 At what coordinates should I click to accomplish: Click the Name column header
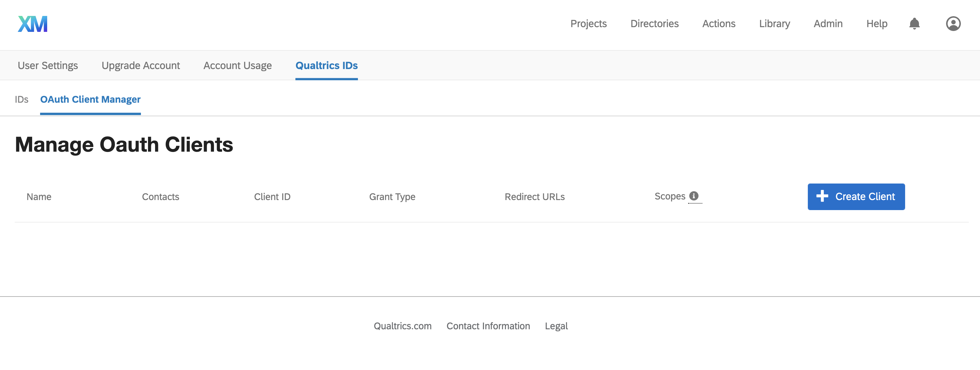point(39,197)
